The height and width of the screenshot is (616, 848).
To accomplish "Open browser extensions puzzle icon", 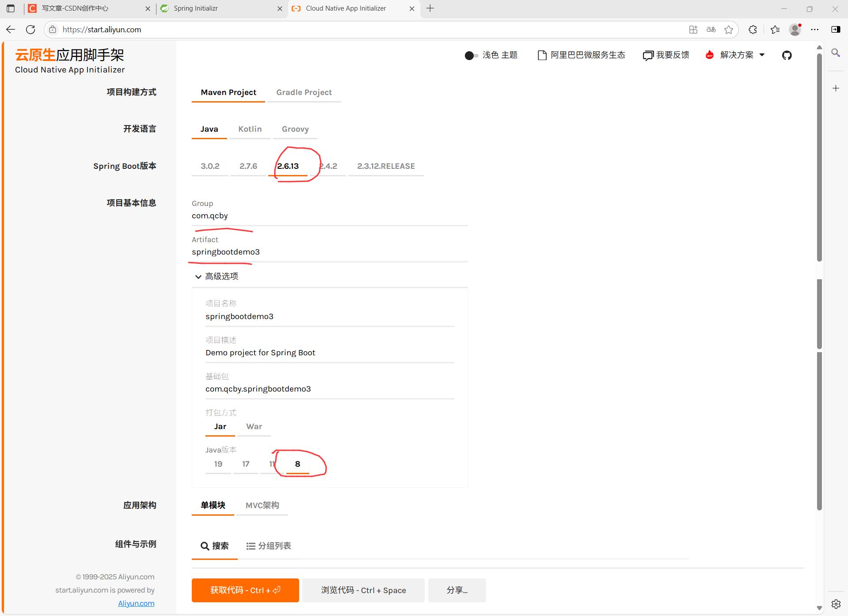I will [753, 30].
